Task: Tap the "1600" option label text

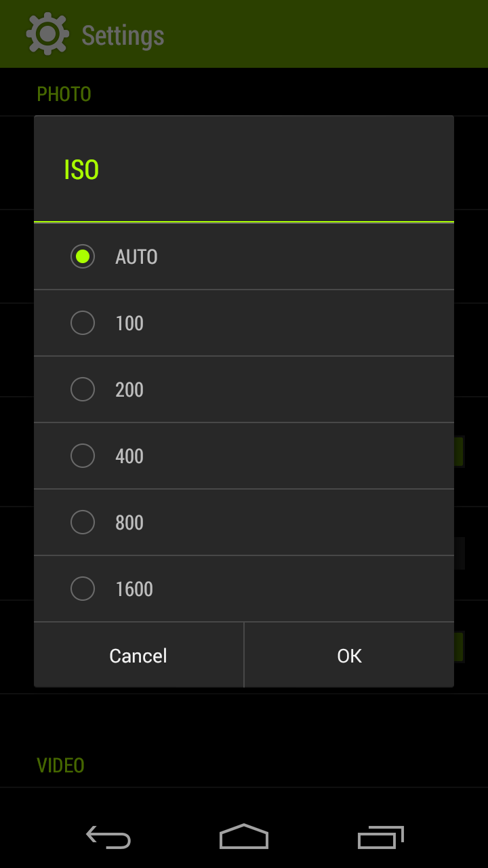Action: point(134,589)
